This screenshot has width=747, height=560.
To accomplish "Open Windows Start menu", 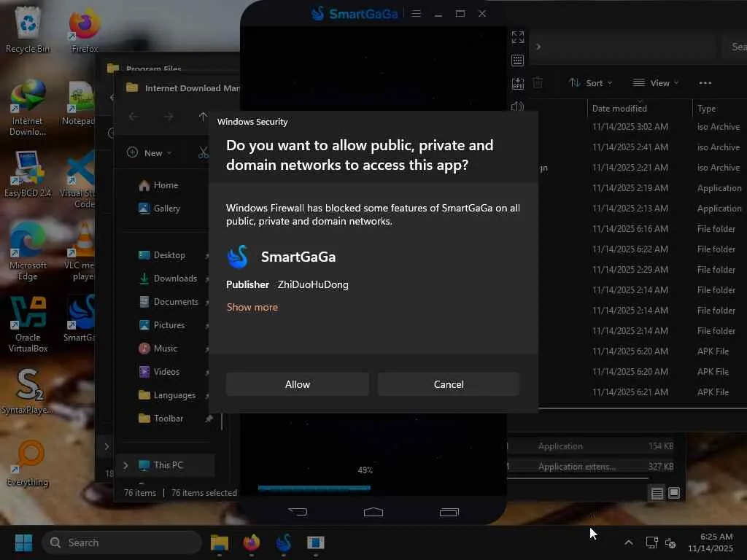I will coord(23,542).
